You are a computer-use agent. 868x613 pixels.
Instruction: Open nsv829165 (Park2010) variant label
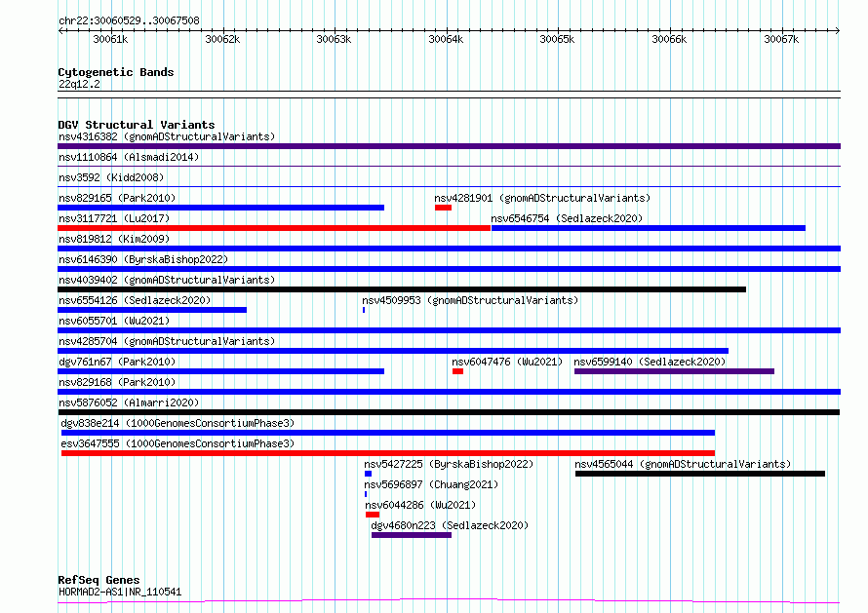click(x=117, y=198)
